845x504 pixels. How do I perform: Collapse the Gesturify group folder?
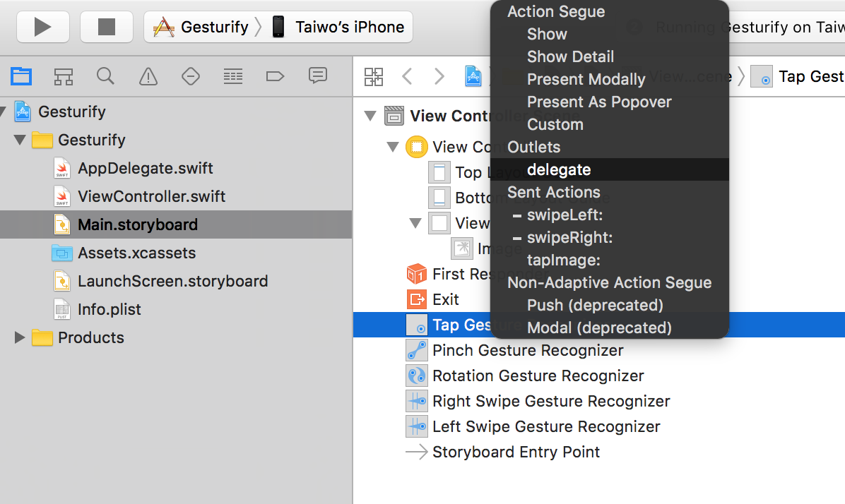click(x=20, y=140)
